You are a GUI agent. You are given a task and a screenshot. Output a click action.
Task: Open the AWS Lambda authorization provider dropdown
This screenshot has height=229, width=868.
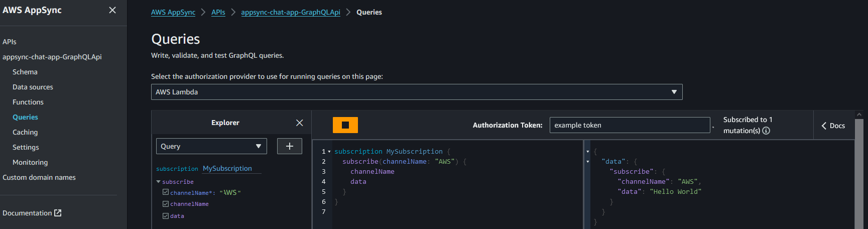pyautogui.click(x=417, y=92)
